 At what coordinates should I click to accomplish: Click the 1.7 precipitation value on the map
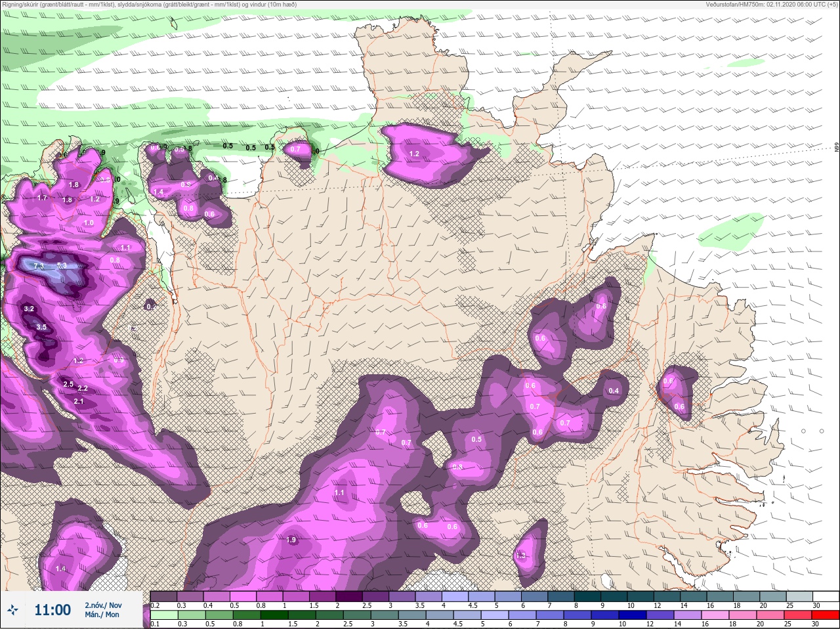43,198
